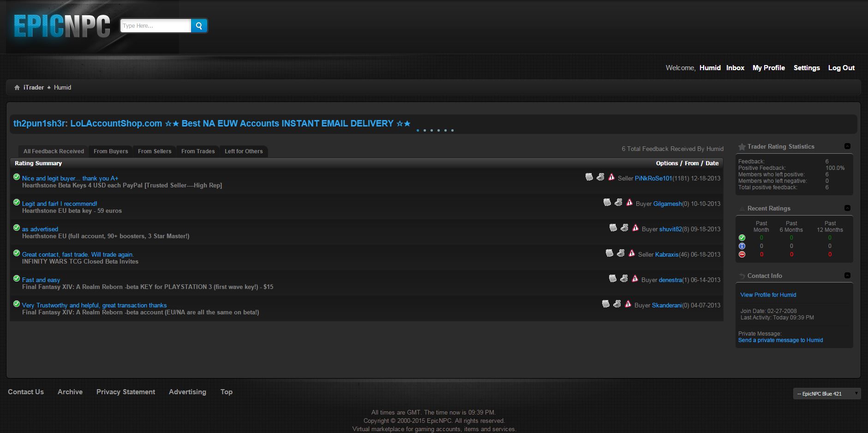Open the EpicNPC Blue 421 style dropdown
Viewport: 868px width, 433px height.
pyautogui.click(x=827, y=394)
